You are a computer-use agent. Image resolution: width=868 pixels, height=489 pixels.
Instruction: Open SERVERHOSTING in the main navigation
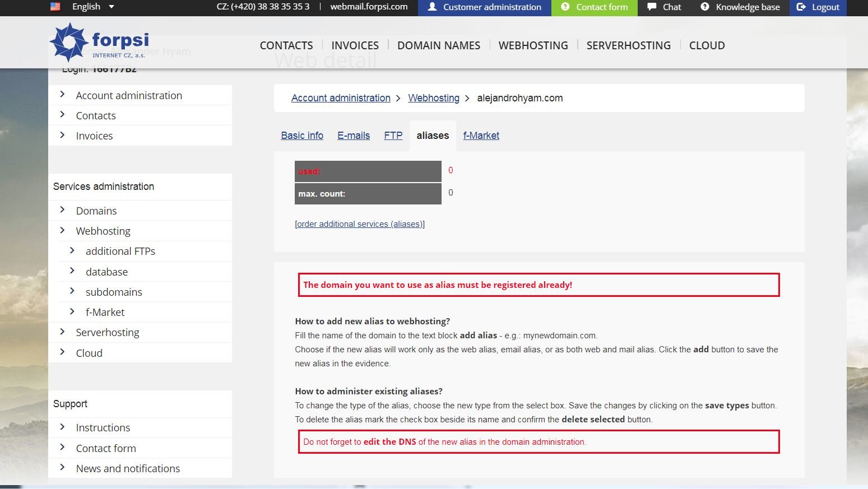[629, 45]
